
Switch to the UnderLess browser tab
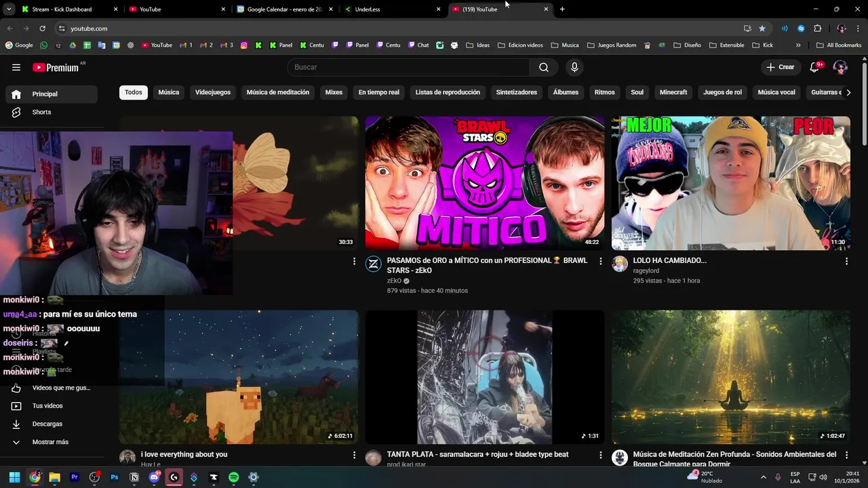point(391,9)
